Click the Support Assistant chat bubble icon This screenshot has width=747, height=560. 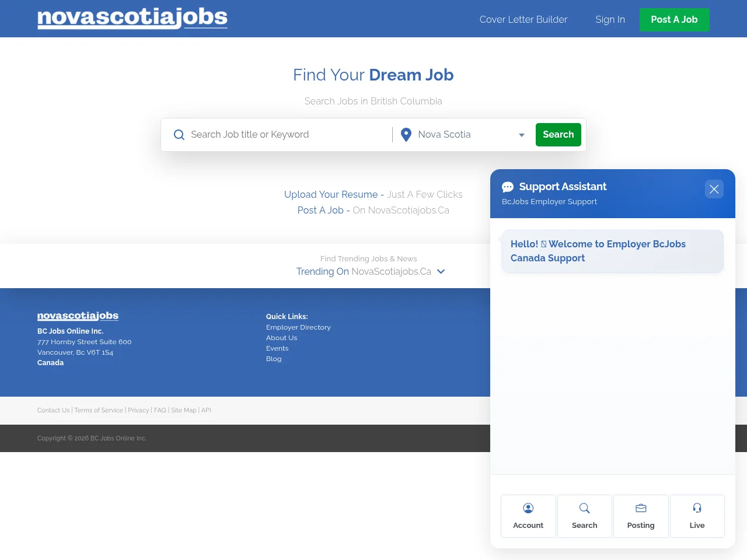point(508,187)
